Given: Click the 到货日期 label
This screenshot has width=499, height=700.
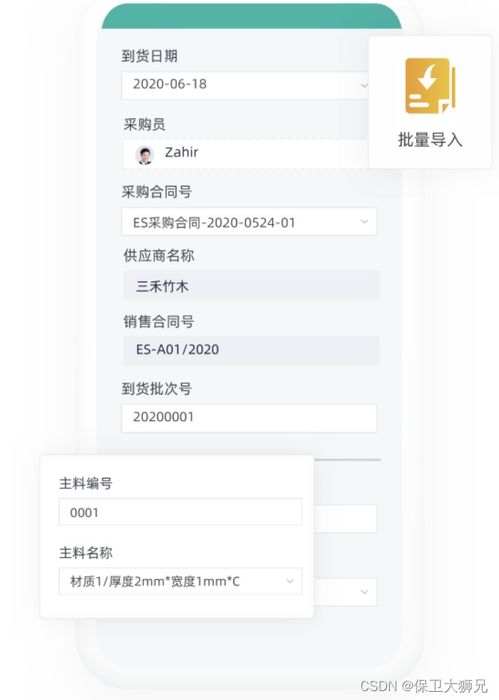Looking at the screenshot, I should [150, 56].
